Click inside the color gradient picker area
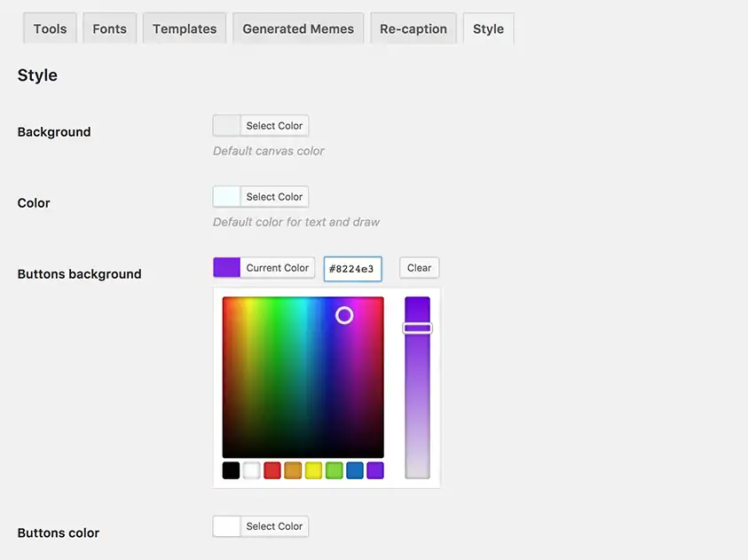This screenshot has height=560, width=748. 302,377
